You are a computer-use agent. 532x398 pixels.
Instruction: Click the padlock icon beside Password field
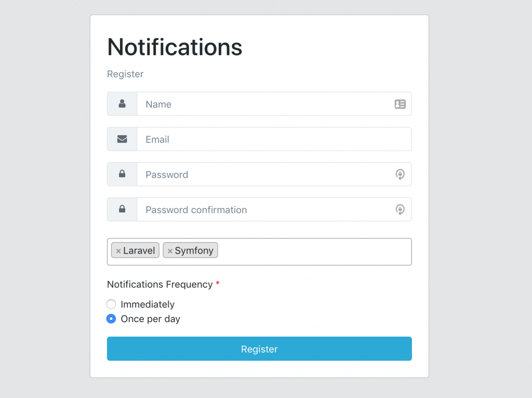[122, 174]
